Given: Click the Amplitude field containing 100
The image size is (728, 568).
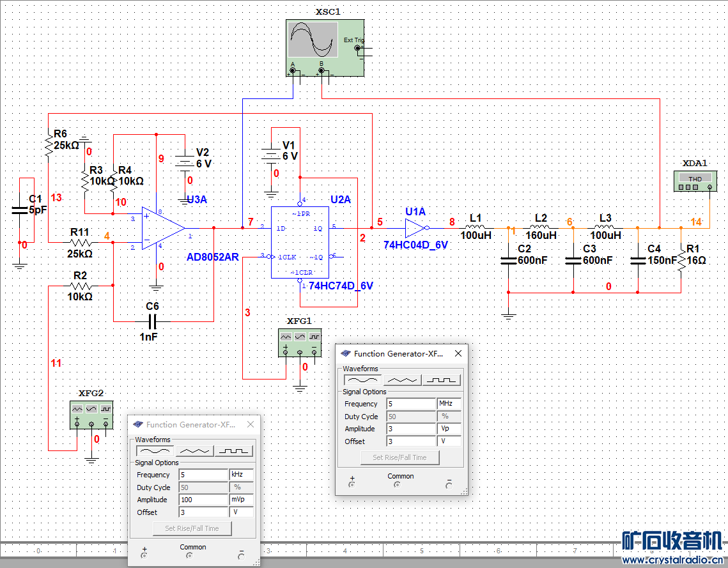Looking at the screenshot, I should coord(203,500).
